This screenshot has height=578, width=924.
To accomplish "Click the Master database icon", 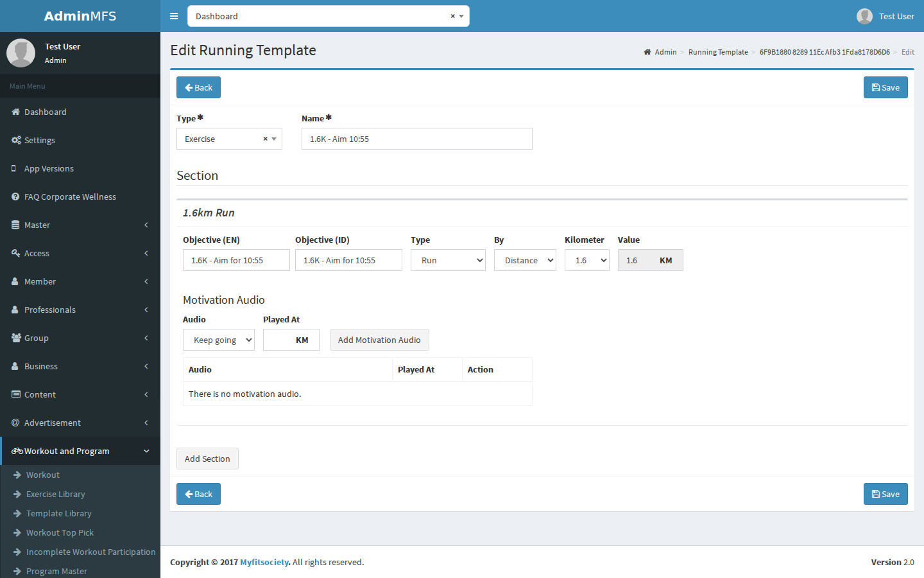I will 15,225.
